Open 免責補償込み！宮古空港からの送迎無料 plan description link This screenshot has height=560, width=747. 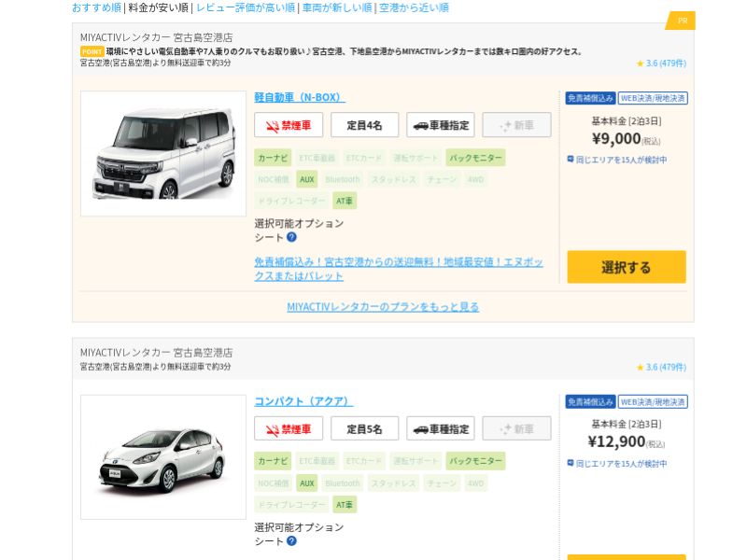(x=399, y=269)
